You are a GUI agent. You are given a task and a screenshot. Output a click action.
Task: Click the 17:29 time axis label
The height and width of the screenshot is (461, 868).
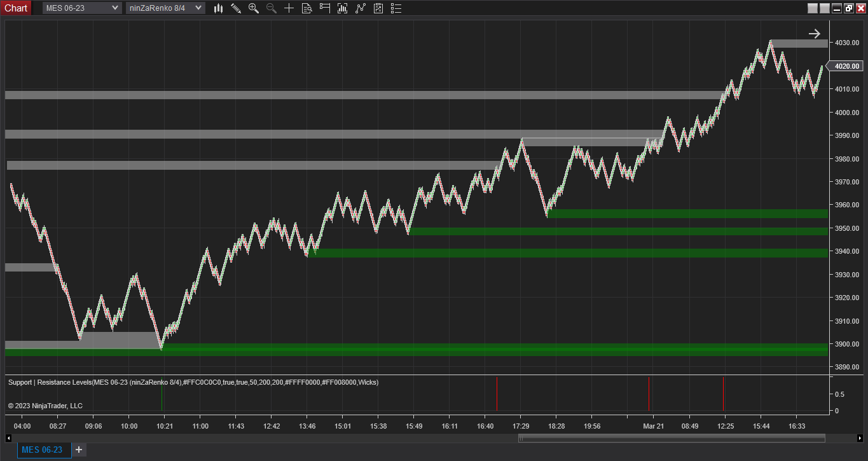click(521, 426)
